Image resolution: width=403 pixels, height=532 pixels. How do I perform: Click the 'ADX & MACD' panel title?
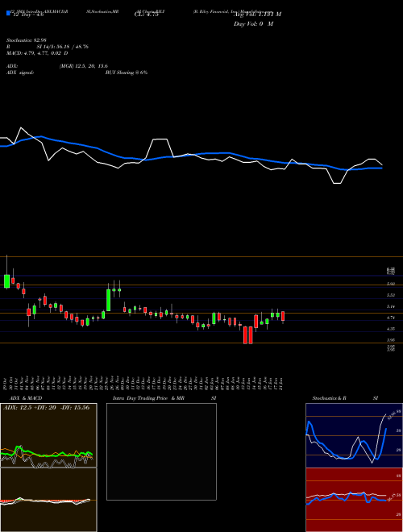(x=26, y=398)
